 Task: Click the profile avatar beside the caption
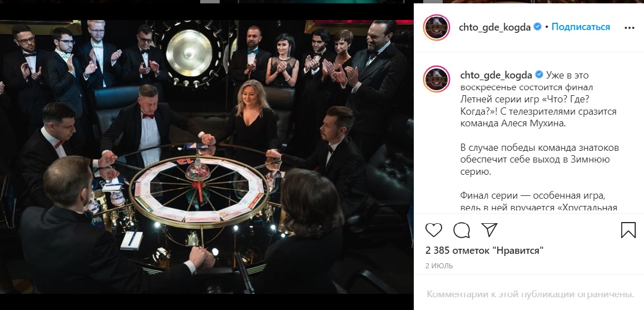click(x=437, y=78)
